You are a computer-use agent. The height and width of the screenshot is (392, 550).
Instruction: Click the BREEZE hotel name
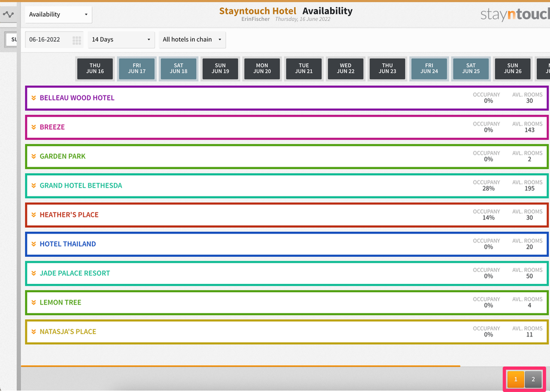coord(52,127)
